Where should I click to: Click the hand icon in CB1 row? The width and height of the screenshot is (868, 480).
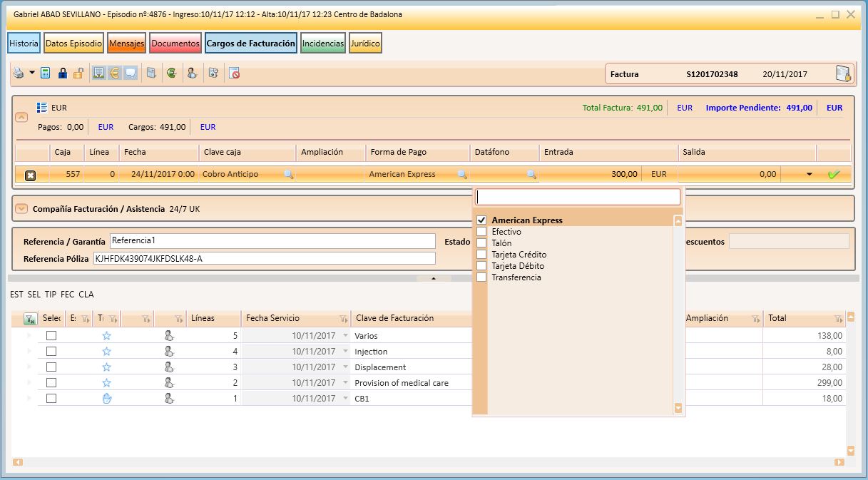(x=107, y=398)
